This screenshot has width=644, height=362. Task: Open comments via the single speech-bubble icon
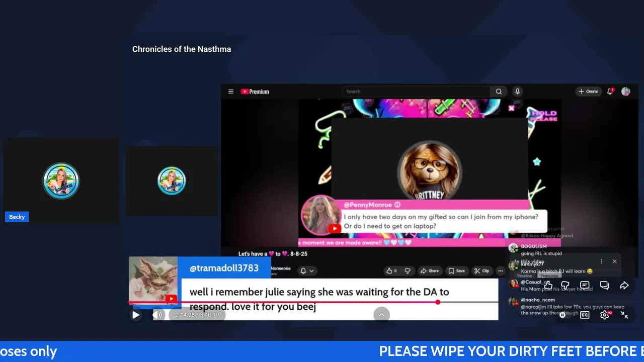[x=585, y=286]
